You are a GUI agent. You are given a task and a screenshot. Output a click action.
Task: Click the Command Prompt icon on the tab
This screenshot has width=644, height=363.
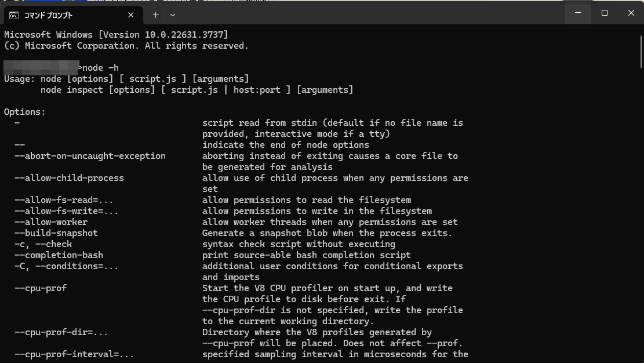point(14,15)
